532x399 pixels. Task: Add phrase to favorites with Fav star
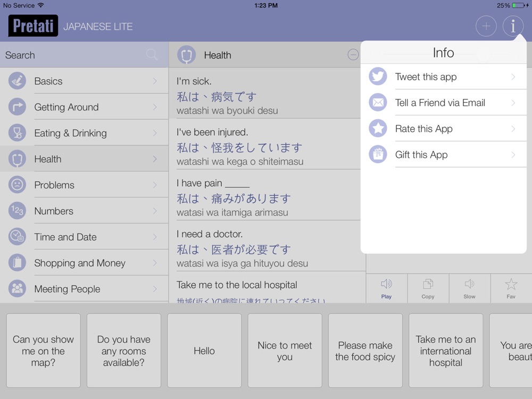coord(511,288)
